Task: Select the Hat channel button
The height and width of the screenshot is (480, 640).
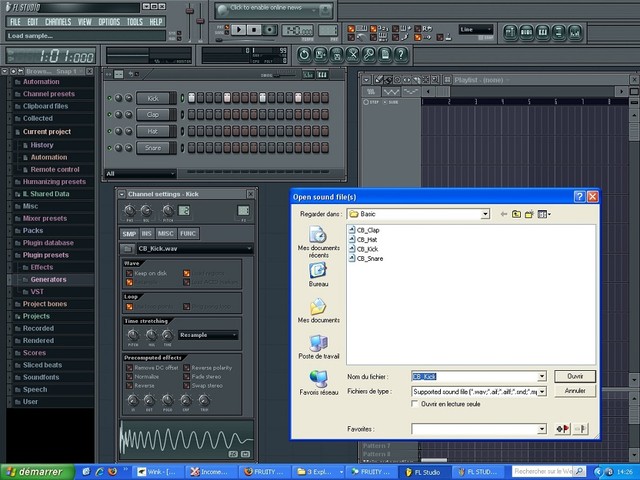Action: pos(153,131)
